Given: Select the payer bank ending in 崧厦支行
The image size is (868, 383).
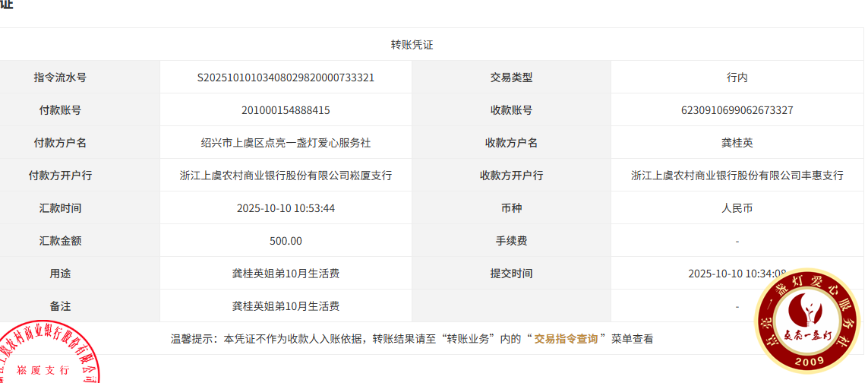Looking at the screenshot, I should 286,176.
